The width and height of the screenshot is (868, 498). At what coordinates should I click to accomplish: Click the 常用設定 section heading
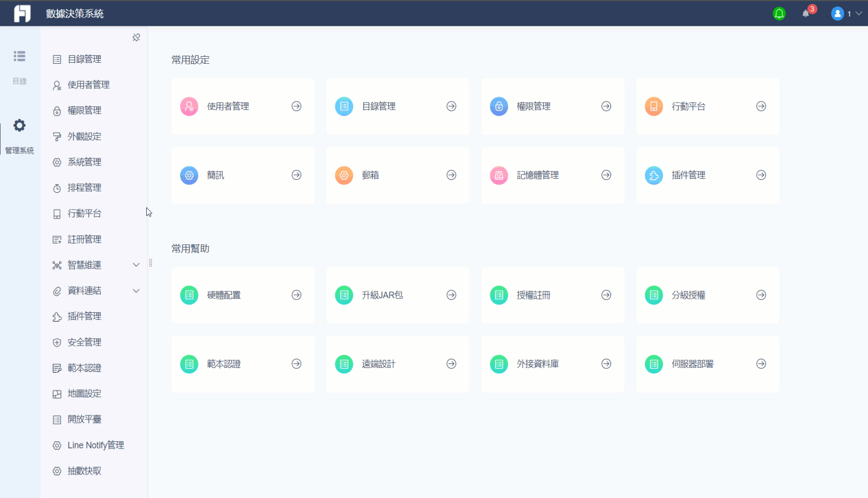click(x=190, y=60)
